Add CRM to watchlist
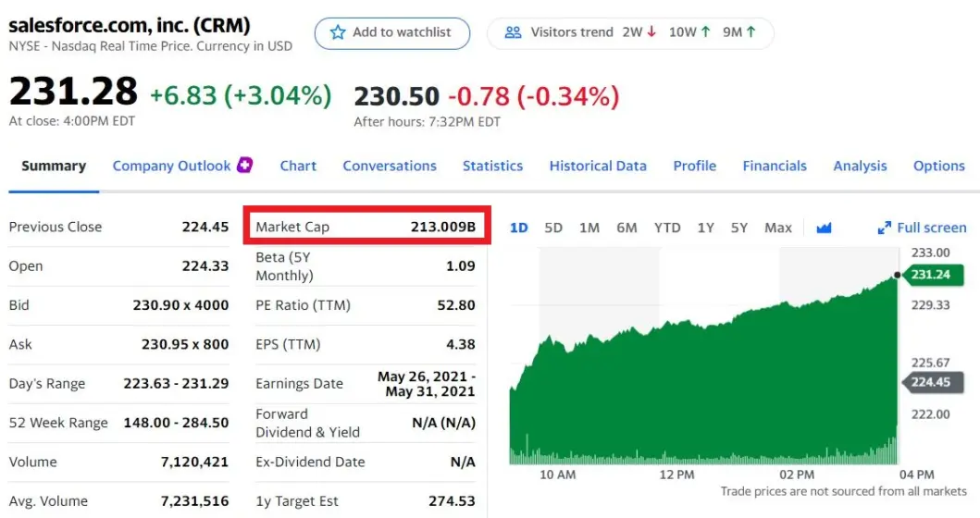Viewport: 980px width, 518px height. [391, 33]
